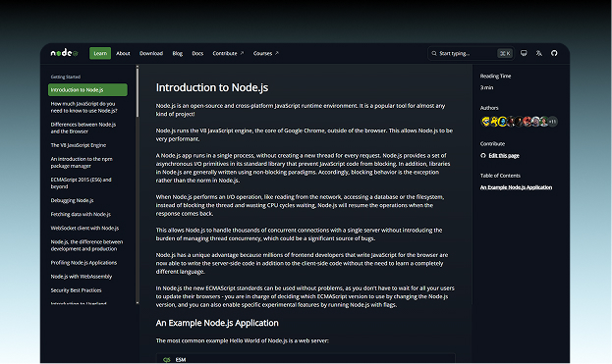Click the Introduction to Node.js page heading

click(x=212, y=87)
